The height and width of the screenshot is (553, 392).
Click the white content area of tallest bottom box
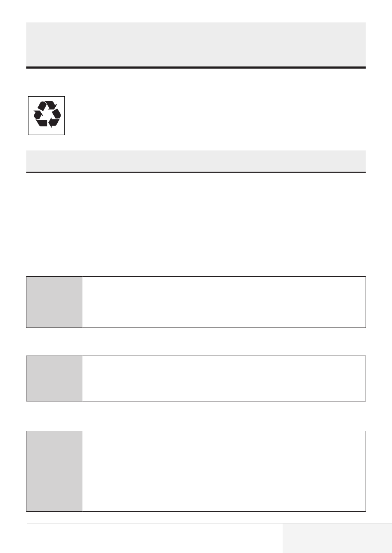point(224,471)
